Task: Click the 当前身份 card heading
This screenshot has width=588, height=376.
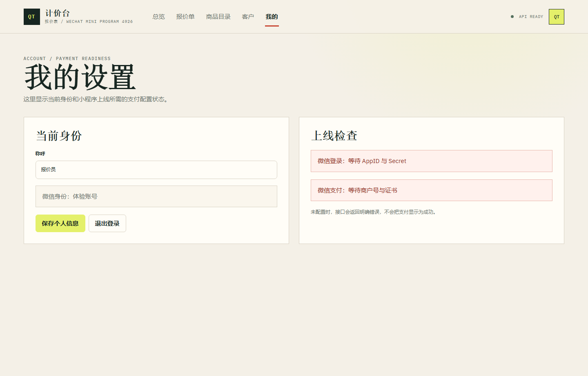Action: tap(59, 136)
